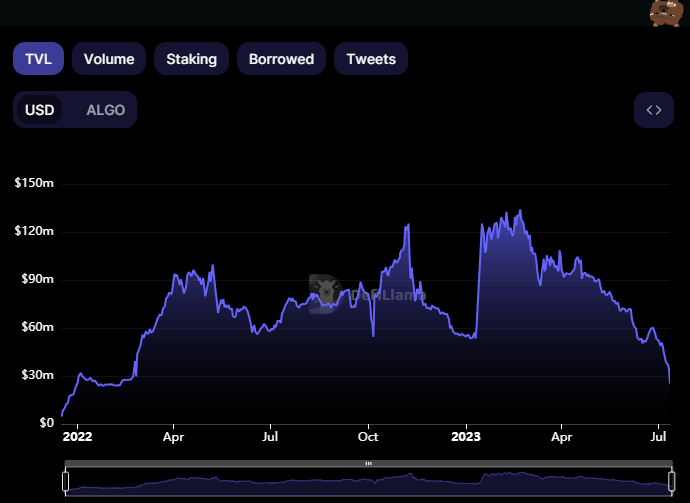Click the $90m label on the y-axis
The width and height of the screenshot is (690, 503).
(x=36, y=280)
